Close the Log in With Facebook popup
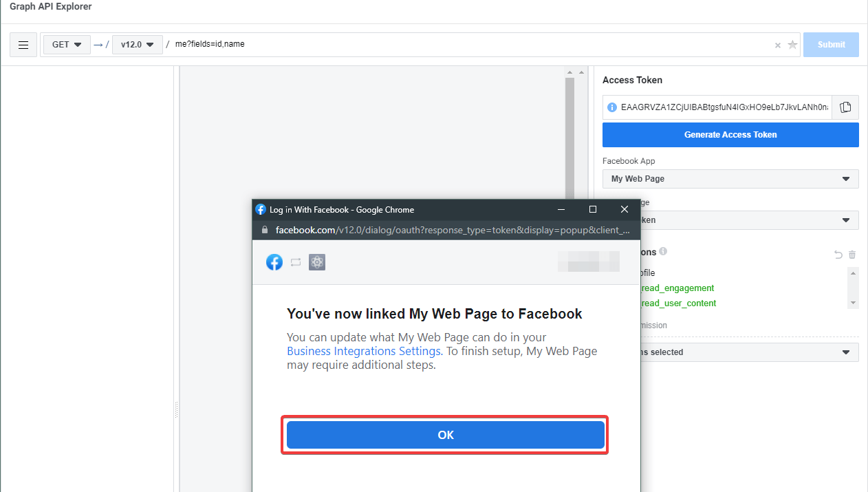This screenshot has height=492, width=868. coord(625,210)
